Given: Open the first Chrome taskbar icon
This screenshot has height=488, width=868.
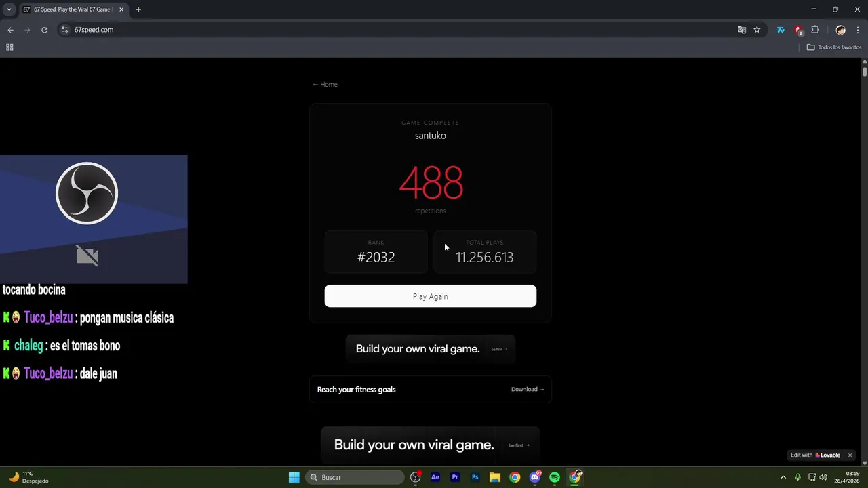Looking at the screenshot, I should tap(515, 477).
